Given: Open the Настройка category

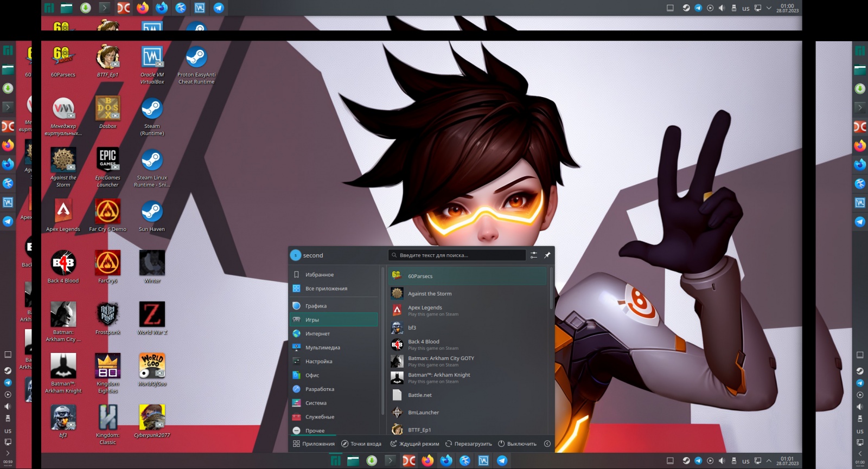Looking at the screenshot, I should point(334,361).
